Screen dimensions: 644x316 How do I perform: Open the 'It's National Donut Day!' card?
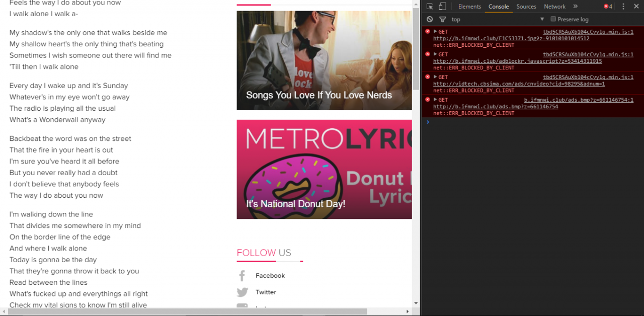pyautogui.click(x=324, y=169)
